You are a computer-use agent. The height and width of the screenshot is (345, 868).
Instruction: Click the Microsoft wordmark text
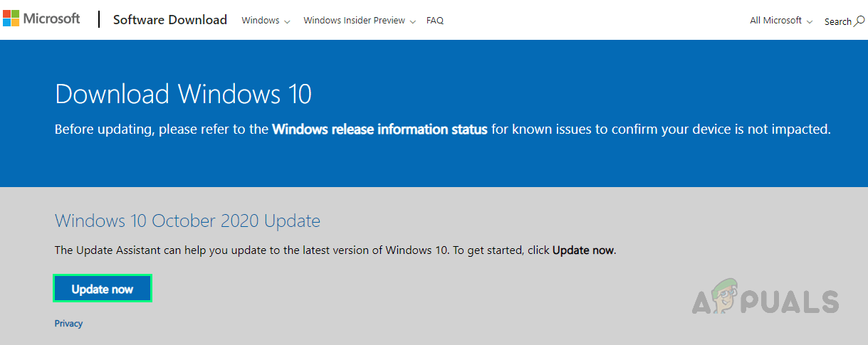pyautogui.click(x=52, y=19)
